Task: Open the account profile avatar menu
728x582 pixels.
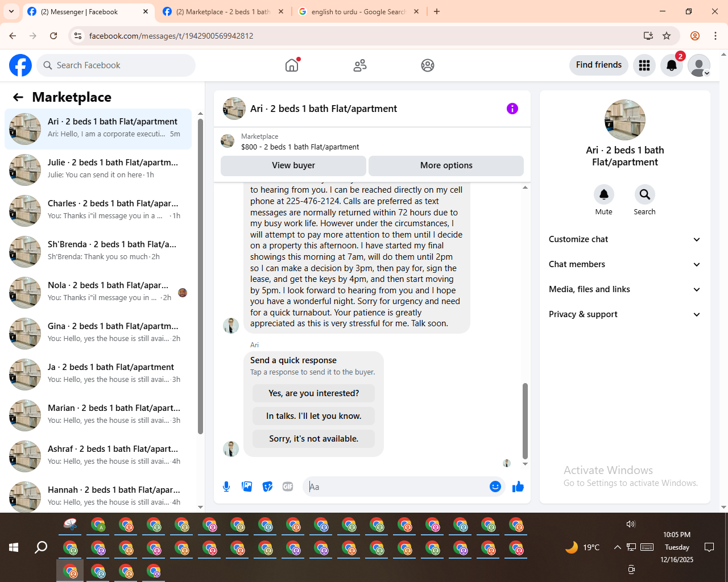Action: pyautogui.click(x=699, y=65)
